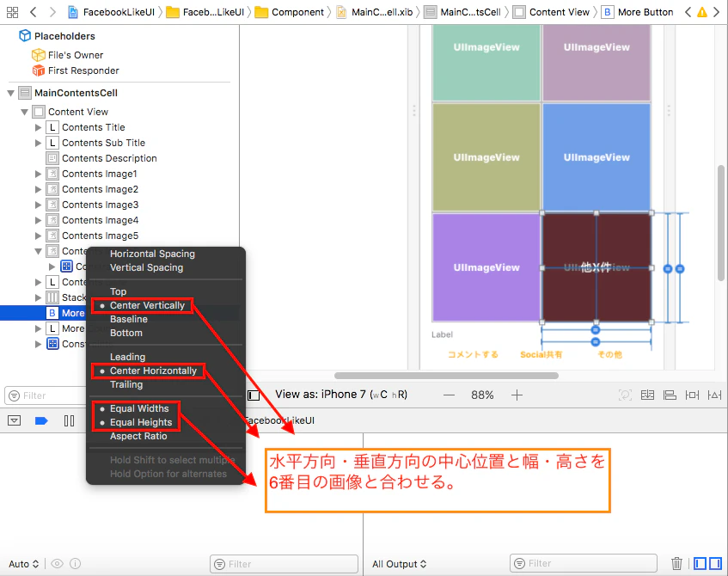Hide the debug area
728x576 pixels.
click(x=15, y=421)
